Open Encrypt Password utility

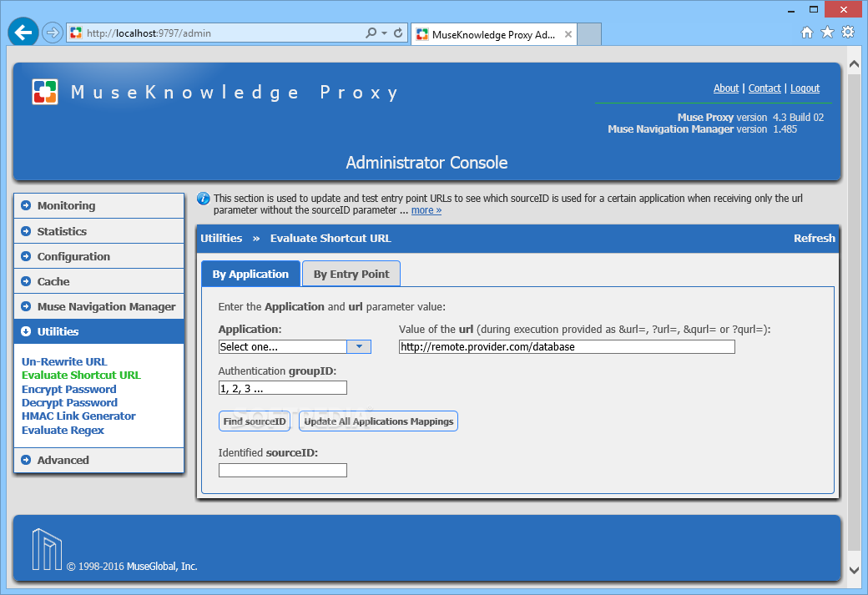[69, 389]
